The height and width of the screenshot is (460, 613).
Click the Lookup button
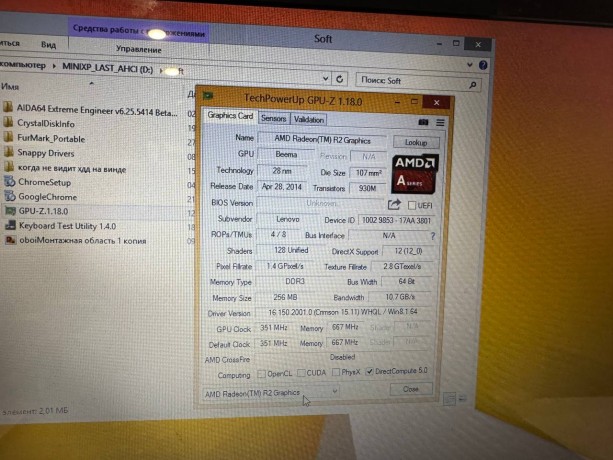[416, 142]
